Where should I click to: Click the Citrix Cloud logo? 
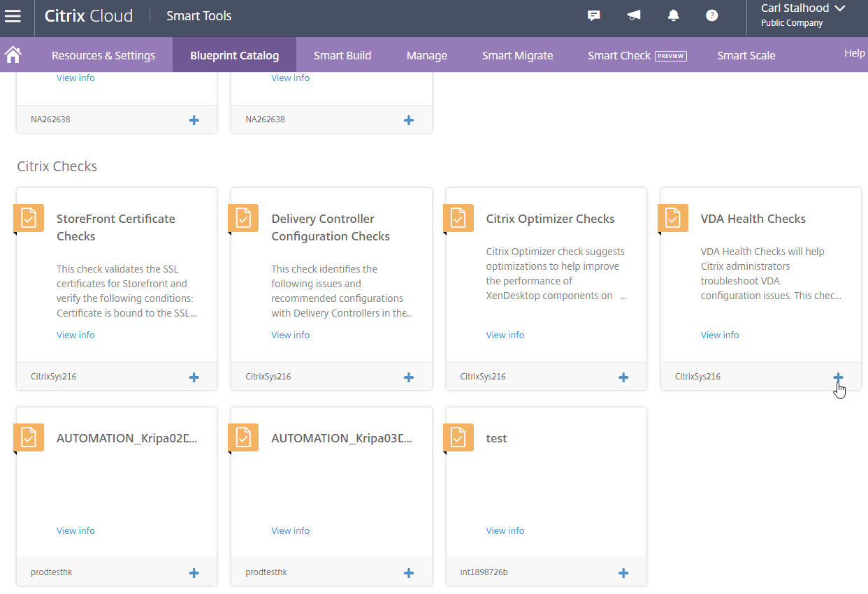click(89, 16)
